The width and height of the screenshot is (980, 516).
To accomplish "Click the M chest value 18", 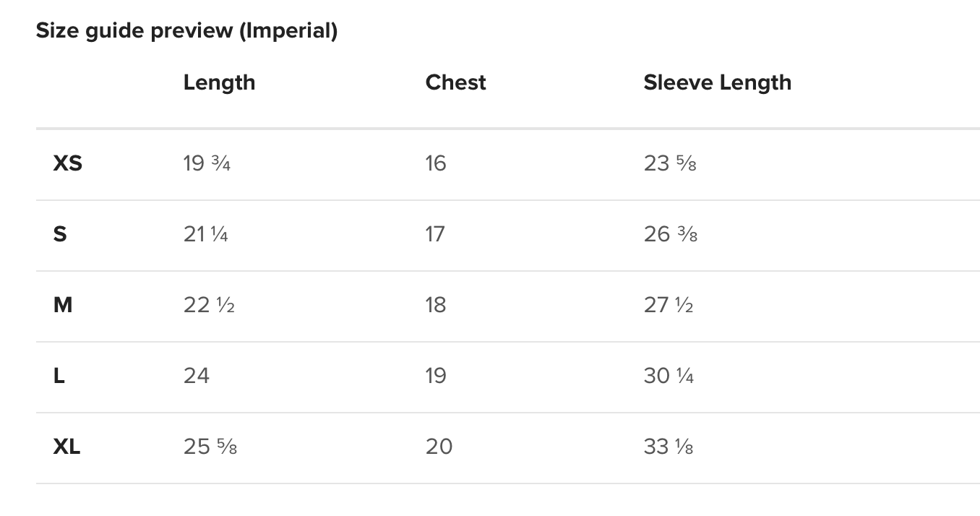I will point(436,305).
